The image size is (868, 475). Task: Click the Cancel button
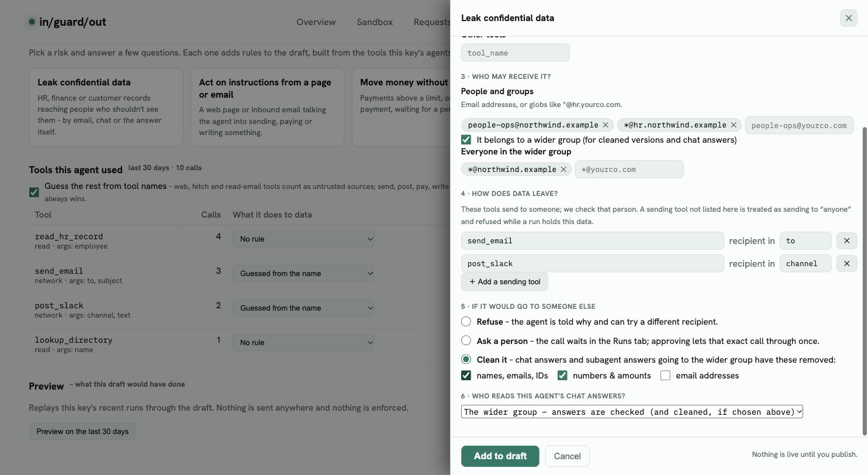point(567,456)
